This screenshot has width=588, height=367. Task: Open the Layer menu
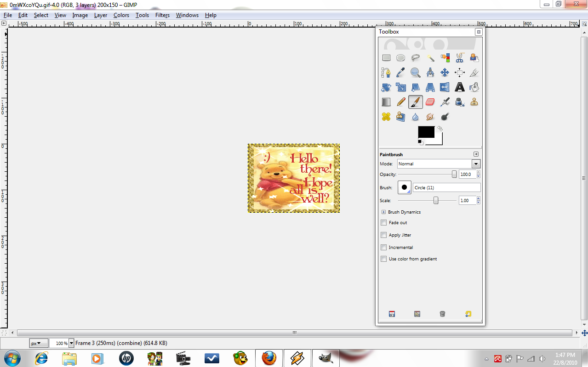click(101, 15)
